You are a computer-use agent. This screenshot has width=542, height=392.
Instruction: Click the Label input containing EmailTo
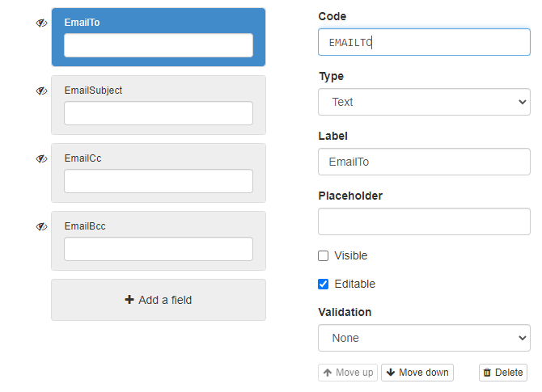424,162
